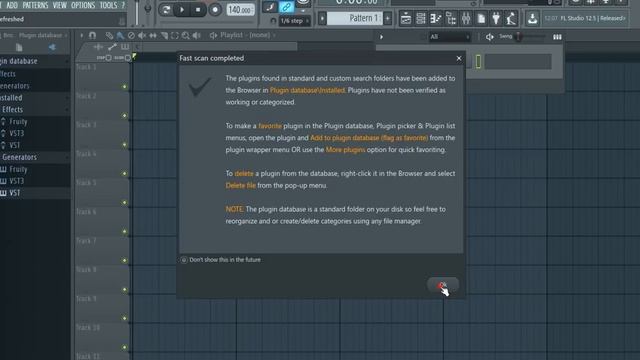Open the Channel rack graph editor icon
The image size is (640, 360).
(x=557, y=37)
